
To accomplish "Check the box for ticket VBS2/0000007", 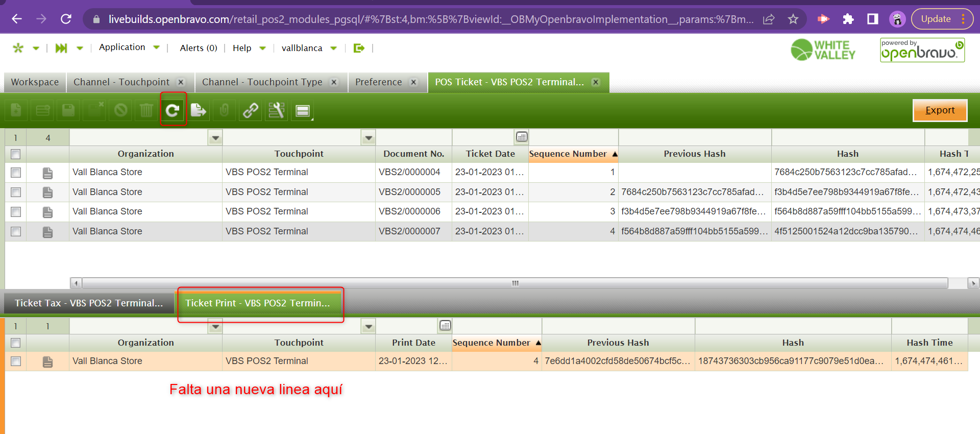I will coord(16,231).
